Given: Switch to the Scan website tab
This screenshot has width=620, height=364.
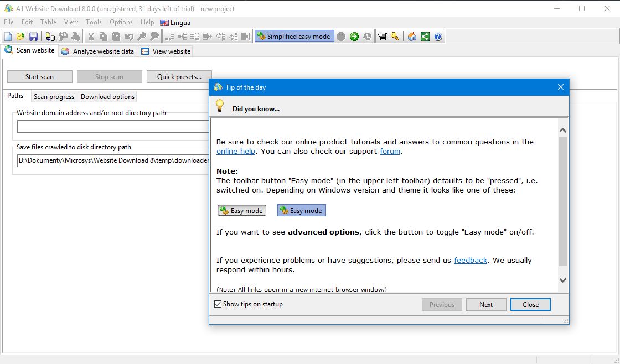Looking at the screenshot, I should click(x=30, y=50).
